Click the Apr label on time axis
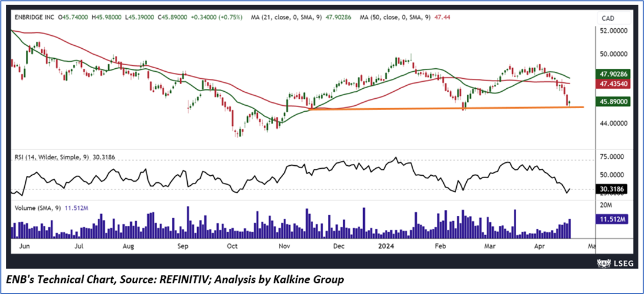This screenshot has width=644, height=294. (x=541, y=246)
